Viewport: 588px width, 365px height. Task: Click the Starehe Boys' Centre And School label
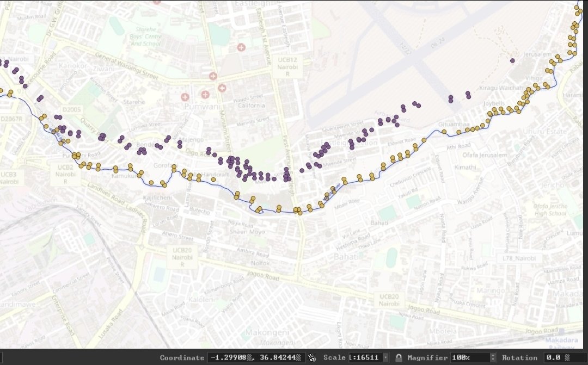point(146,36)
